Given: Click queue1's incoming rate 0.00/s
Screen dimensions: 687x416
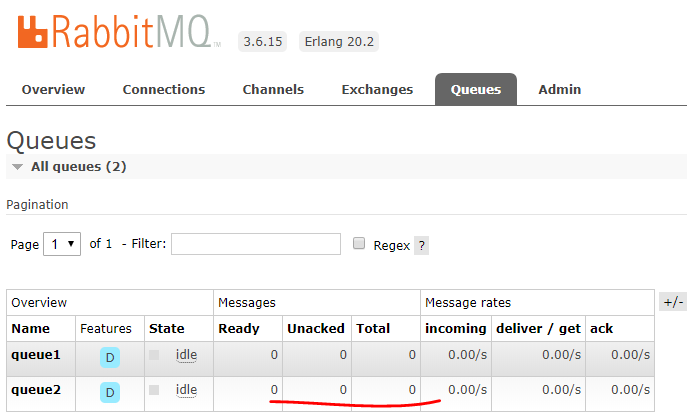Looking at the screenshot, I should pyautogui.click(x=467, y=355).
